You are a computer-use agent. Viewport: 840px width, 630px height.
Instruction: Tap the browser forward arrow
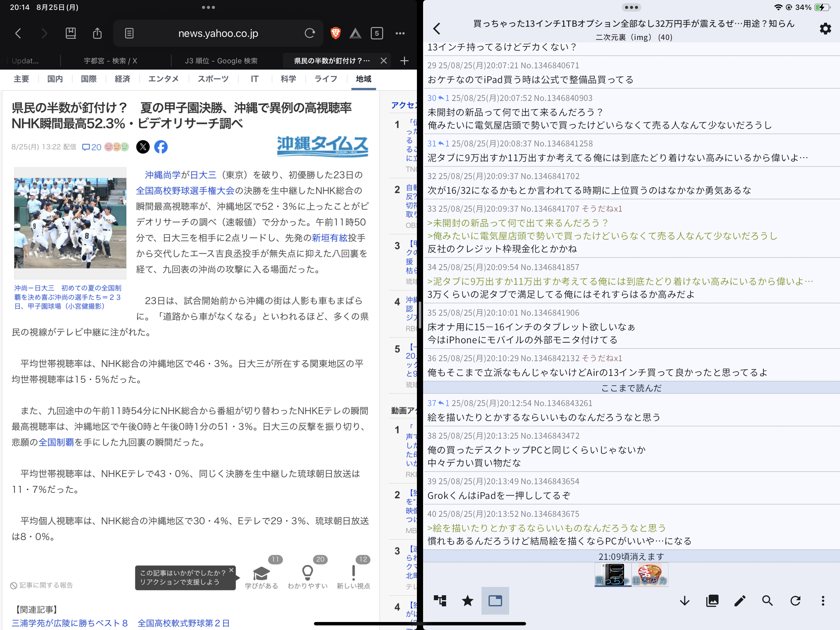coord(45,34)
